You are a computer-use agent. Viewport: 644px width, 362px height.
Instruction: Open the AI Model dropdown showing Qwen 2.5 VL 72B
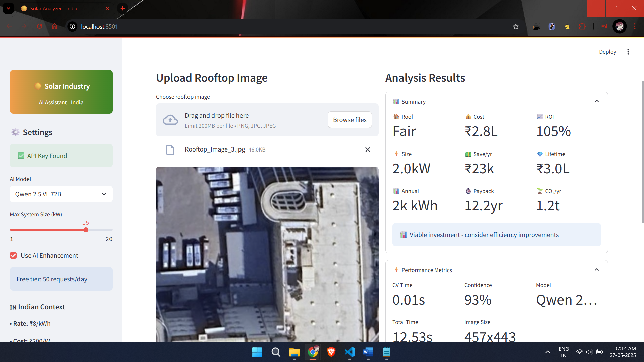pyautogui.click(x=61, y=194)
